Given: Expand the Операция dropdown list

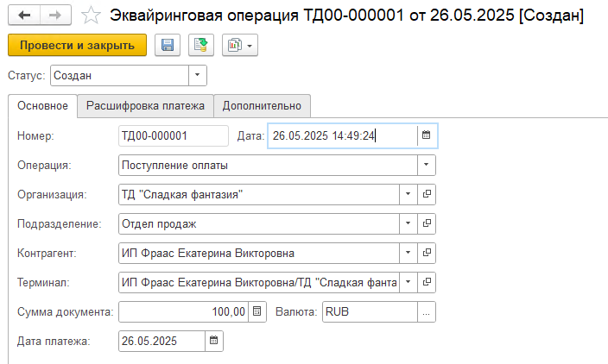Looking at the screenshot, I should pos(426,165).
